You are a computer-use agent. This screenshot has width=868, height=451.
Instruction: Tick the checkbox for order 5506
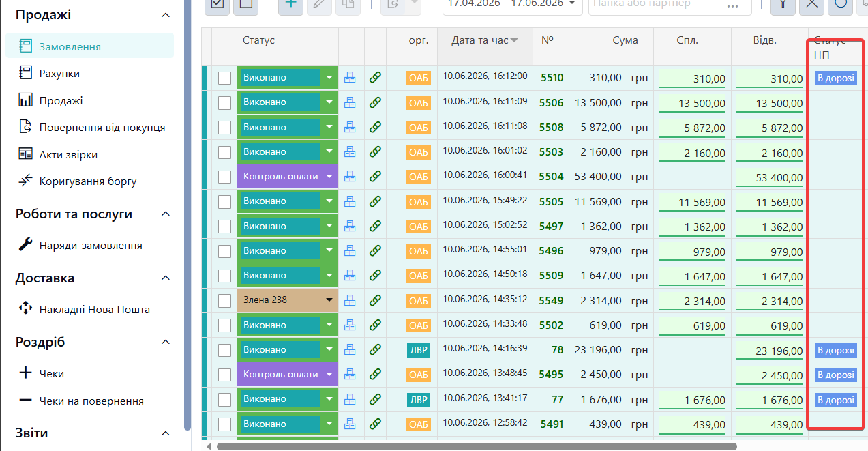coord(224,102)
